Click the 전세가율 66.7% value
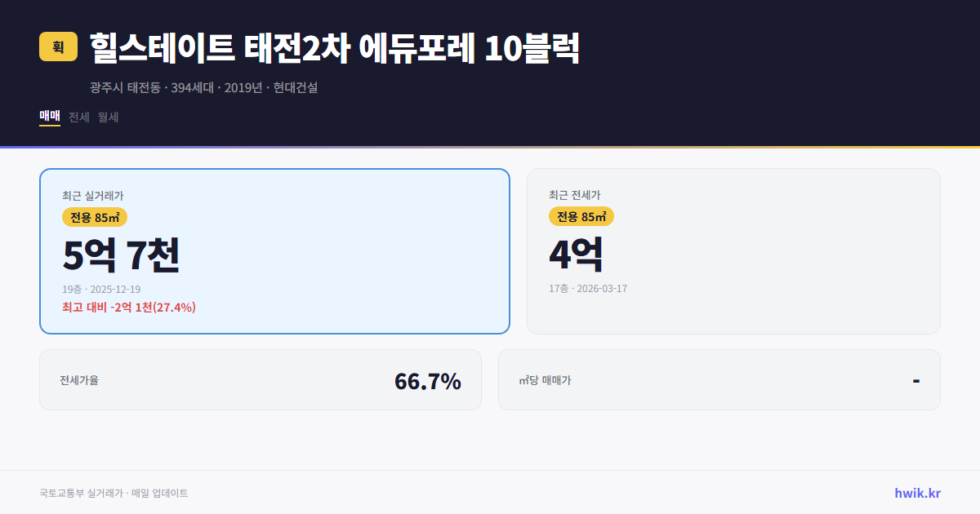 pyautogui.click(x=427, y=380)
